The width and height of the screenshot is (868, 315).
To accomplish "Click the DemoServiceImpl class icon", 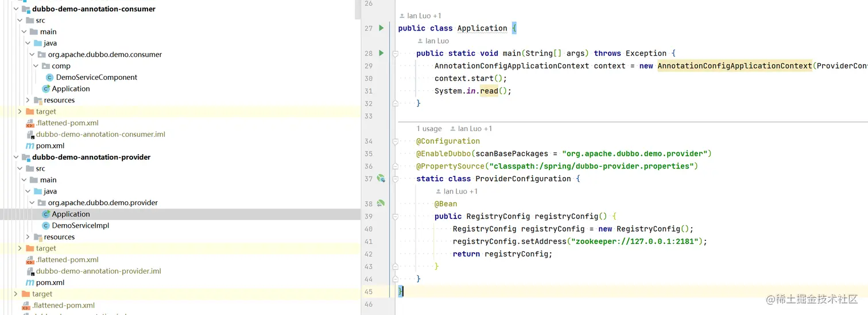I will click(x=46, y=225).
